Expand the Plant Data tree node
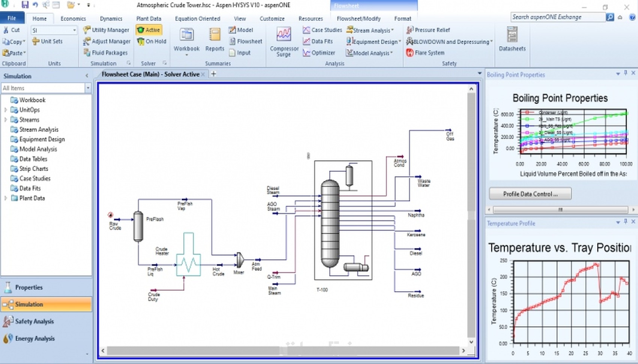This screenshot has width=638, height=364. point(6,198)
